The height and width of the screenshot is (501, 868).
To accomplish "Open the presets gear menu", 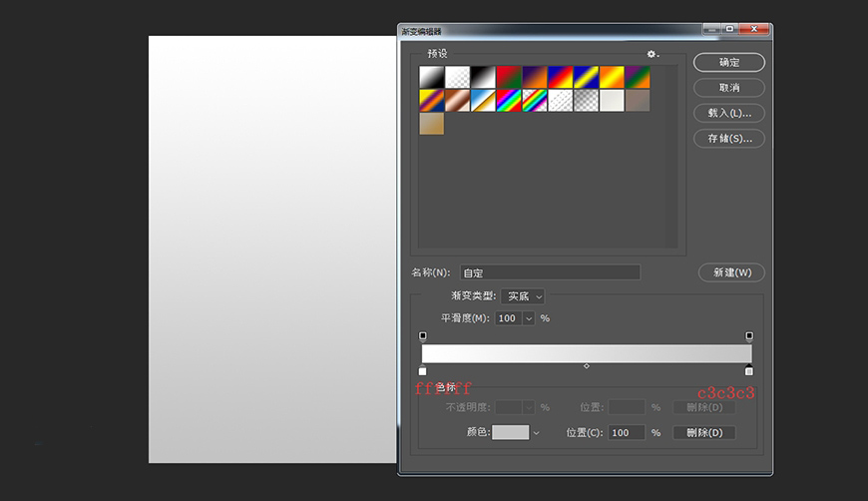I will tap(652, 54).
